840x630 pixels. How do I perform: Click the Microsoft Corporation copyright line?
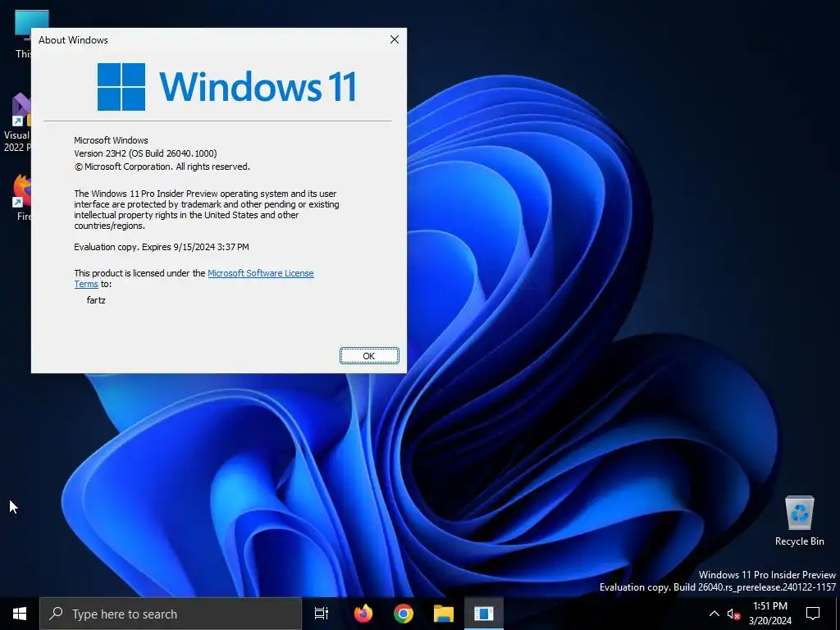click(162, 167)
